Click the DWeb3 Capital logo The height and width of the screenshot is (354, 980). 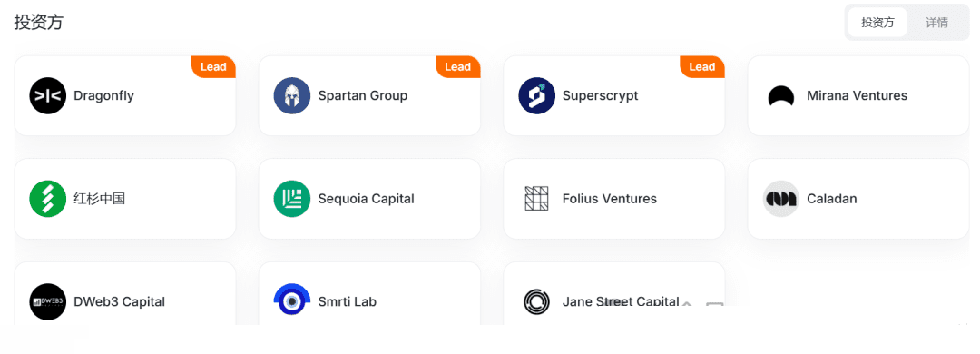tap(47, 301)
